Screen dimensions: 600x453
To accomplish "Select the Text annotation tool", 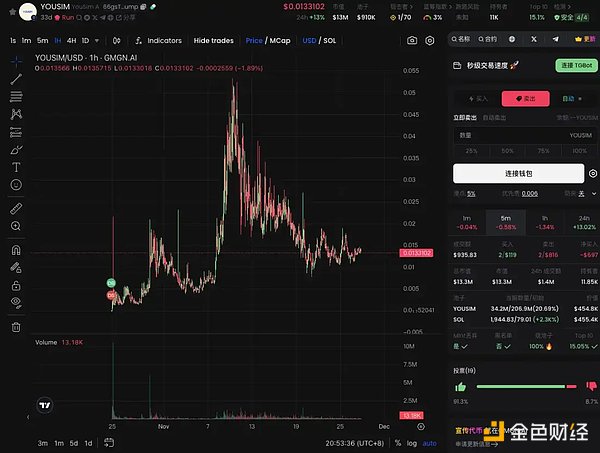I will click(x=16, y=167).
